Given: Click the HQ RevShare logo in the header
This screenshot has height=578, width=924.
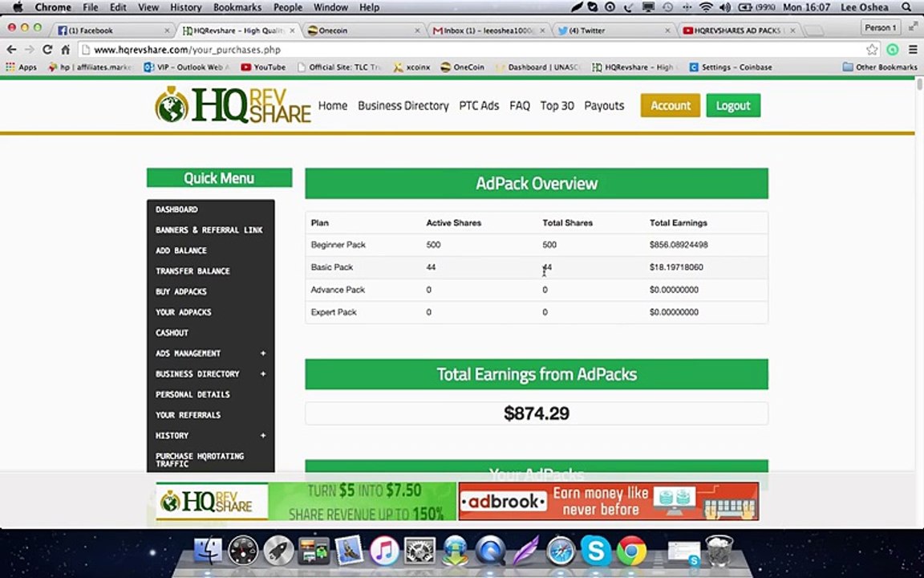Looking at the screenshot, I should click(x=233, y=105).
